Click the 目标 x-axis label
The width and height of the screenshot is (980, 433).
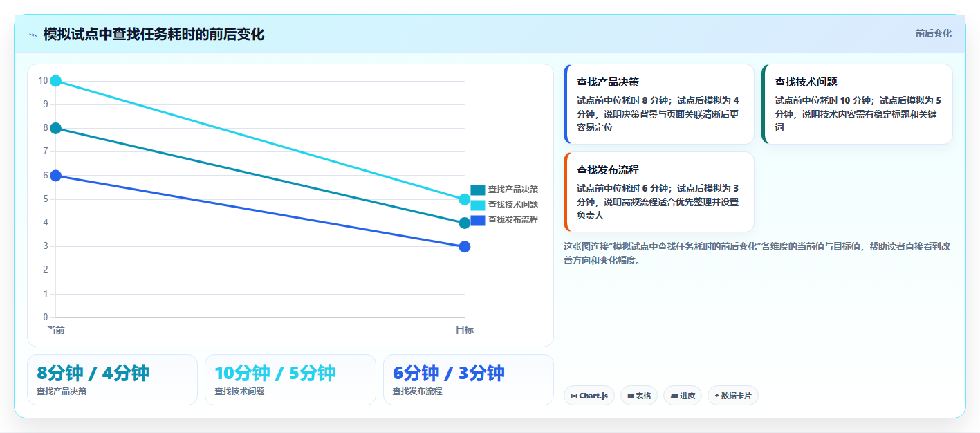pyautogui.click(x=465, y=330)
